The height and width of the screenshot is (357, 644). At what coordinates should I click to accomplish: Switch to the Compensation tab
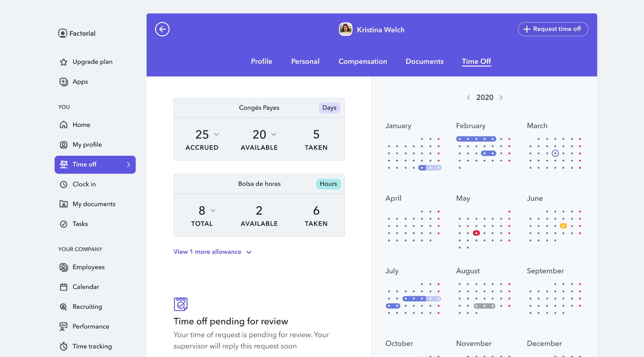(x=363, y=61)
